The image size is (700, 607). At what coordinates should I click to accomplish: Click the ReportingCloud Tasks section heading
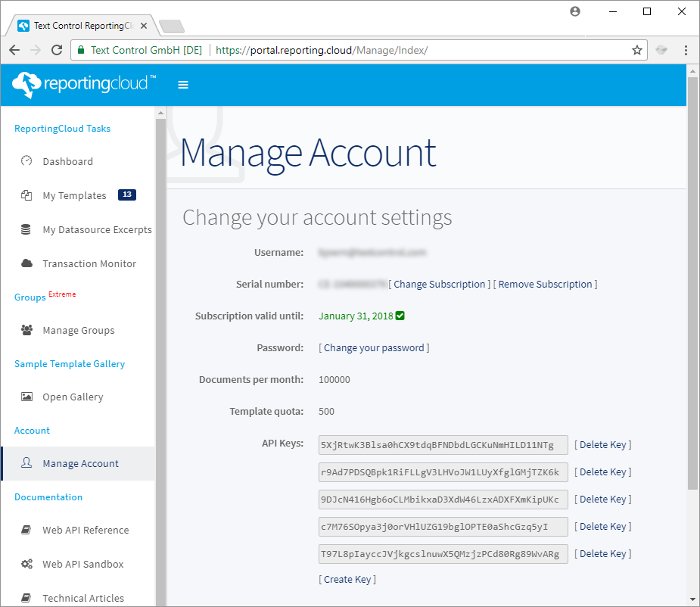point(63,129)
